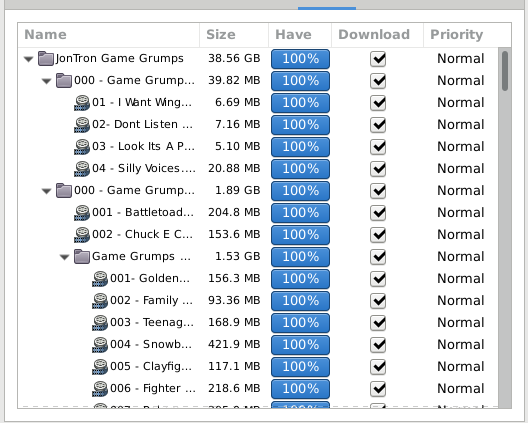Click the video file icon for '004 - Snowb...'
Image resolution: width=528 pixels, height=423 pixels.
click(x=100, y=345)
